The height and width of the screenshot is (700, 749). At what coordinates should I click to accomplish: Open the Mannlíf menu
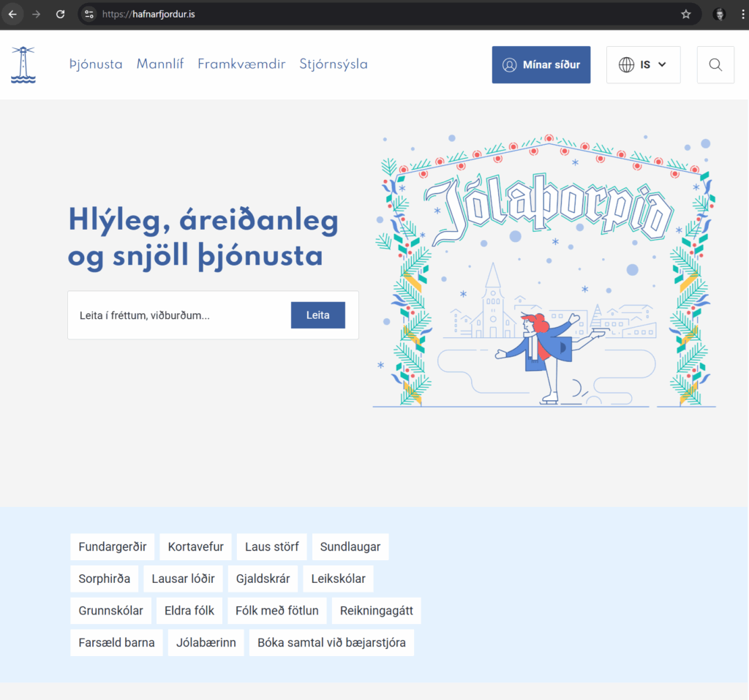pos(159,64)
